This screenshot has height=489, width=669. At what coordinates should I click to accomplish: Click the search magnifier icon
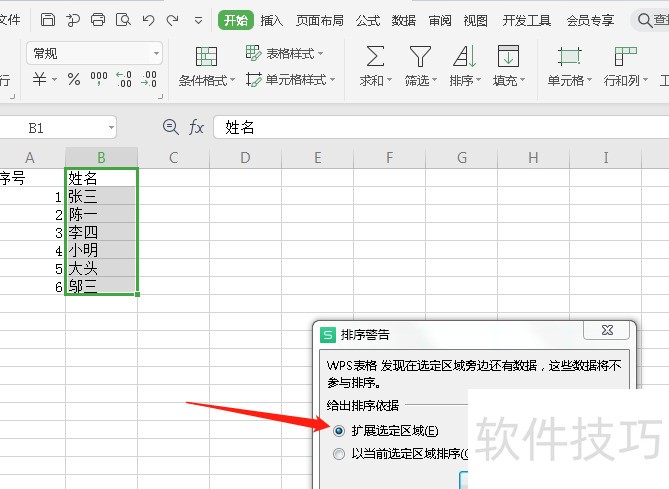(644, 20)
